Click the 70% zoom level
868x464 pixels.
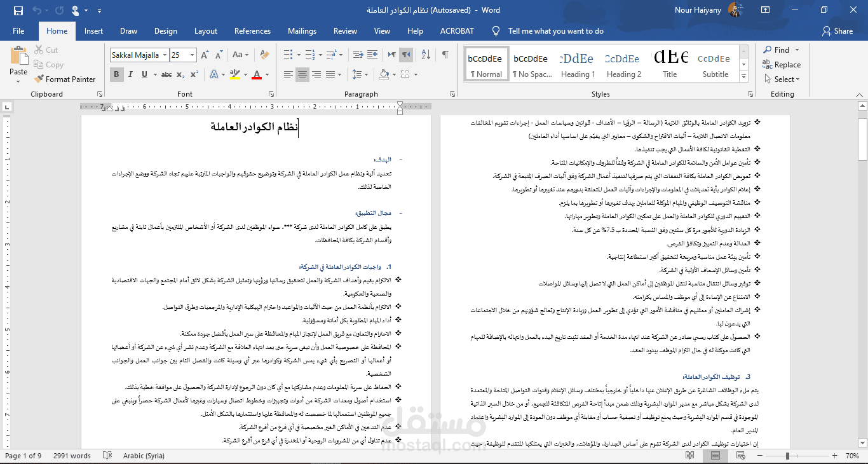pyautogui.click(x=852, y=456)
